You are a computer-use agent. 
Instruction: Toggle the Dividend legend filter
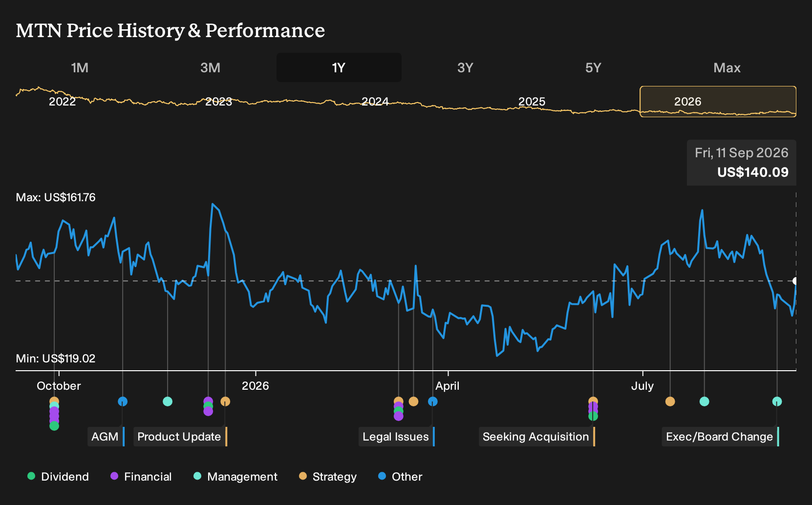pyautogui.click(x=58, y=477)
